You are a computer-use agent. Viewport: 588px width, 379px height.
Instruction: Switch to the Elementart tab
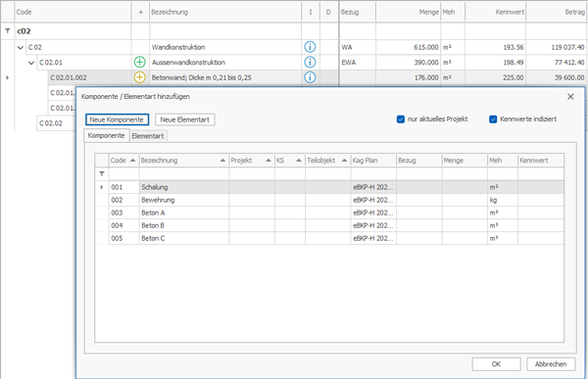[148, 136]
